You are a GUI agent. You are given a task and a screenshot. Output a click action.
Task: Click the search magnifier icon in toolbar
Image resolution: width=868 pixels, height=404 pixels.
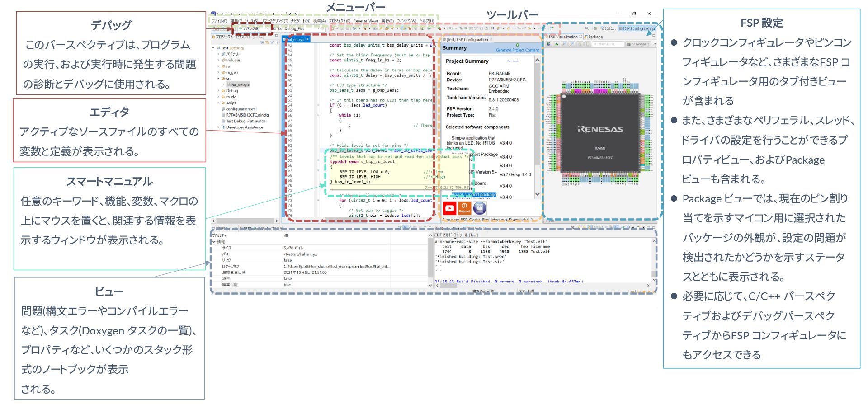click(587, 28)
